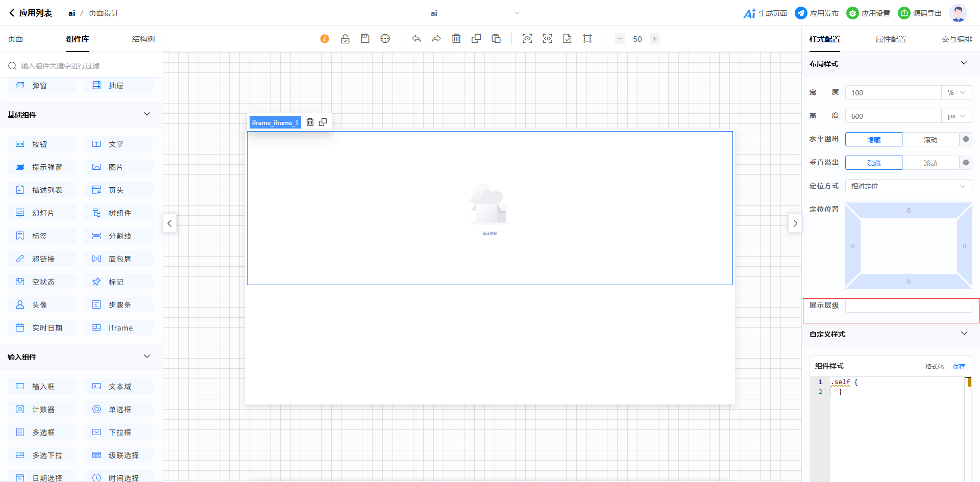Viewport: 980px width, 482px height.
Task: Open the 定位方式 dropdown
Action: coord(908,186)
